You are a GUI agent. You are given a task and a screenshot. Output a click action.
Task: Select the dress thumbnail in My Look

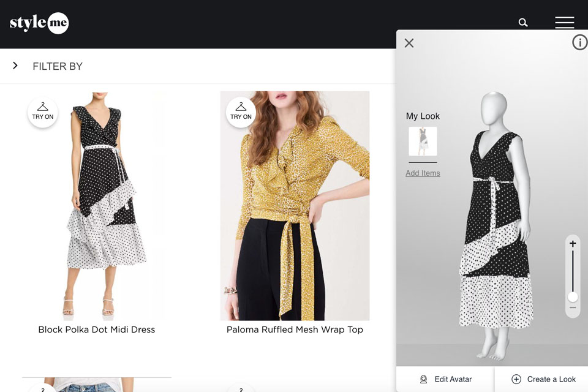pyautogui.click(x=423, y=141)
